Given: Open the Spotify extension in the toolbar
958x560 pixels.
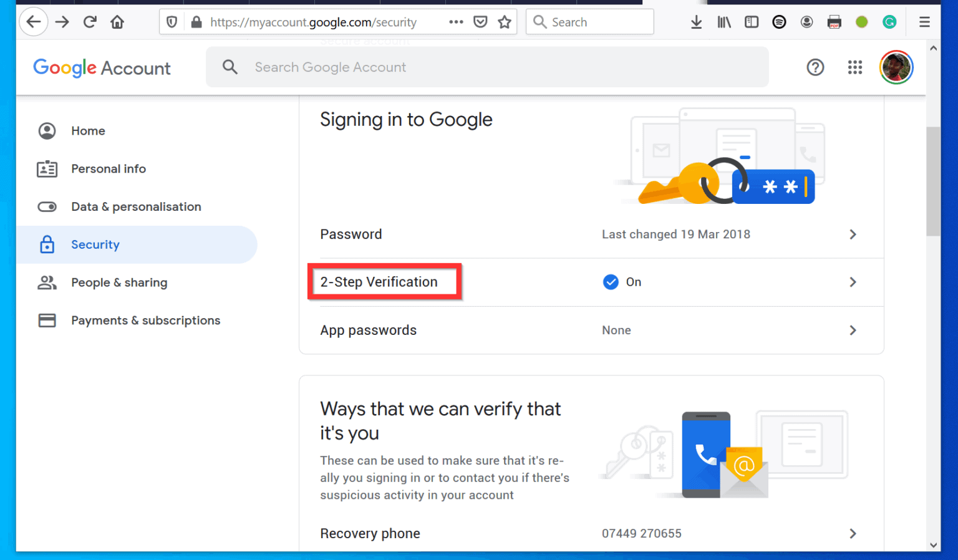Looking at the screenshot, I should pyautogui.click(x=779, y=22).
